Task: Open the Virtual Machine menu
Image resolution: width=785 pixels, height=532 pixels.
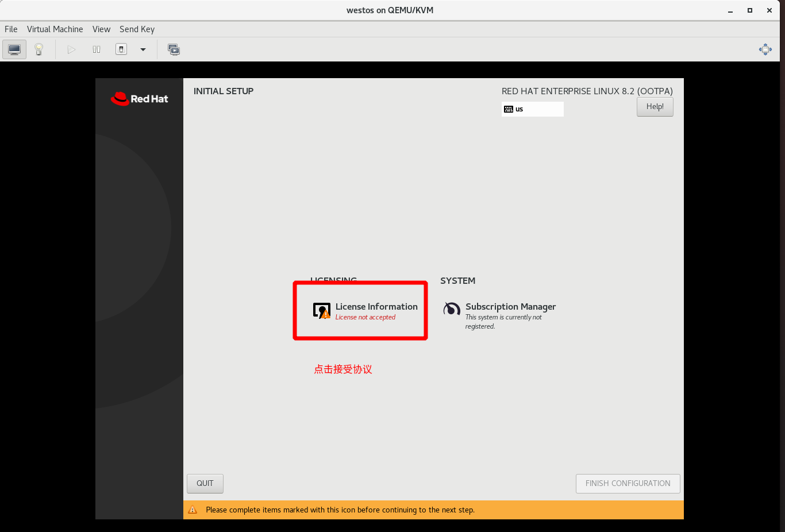Action: (x=55, y=29)
